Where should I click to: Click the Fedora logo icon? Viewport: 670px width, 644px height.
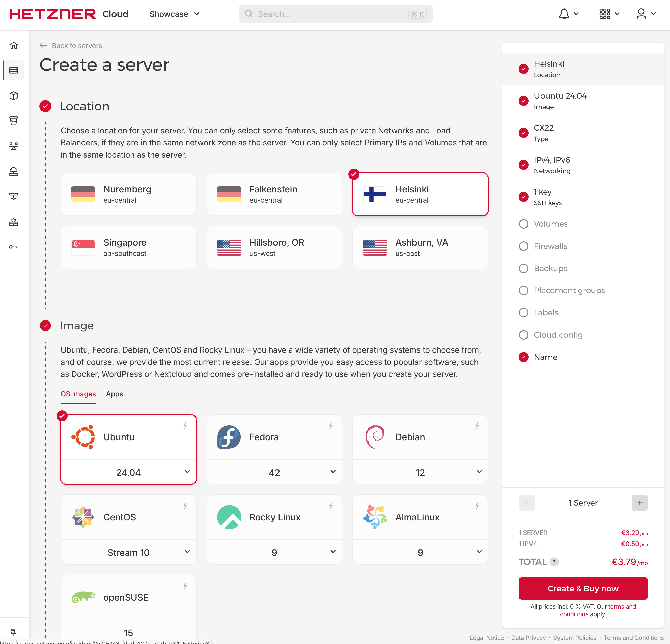point(229,437)
